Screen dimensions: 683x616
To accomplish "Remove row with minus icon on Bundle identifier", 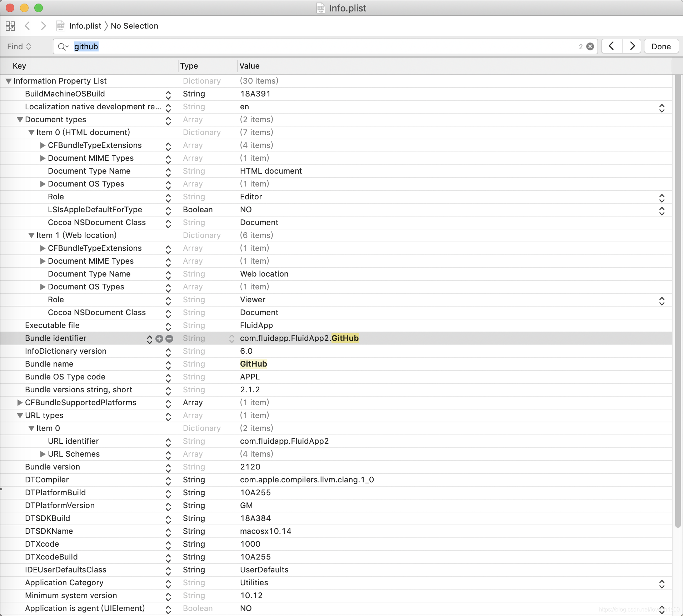I will (x=169, y=339).
